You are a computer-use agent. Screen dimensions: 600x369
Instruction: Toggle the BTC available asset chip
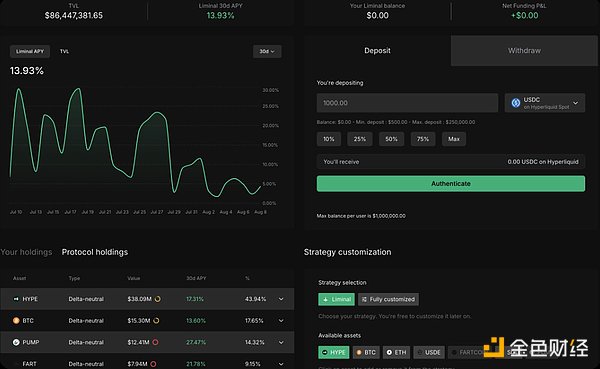click(x=366, y=352)
